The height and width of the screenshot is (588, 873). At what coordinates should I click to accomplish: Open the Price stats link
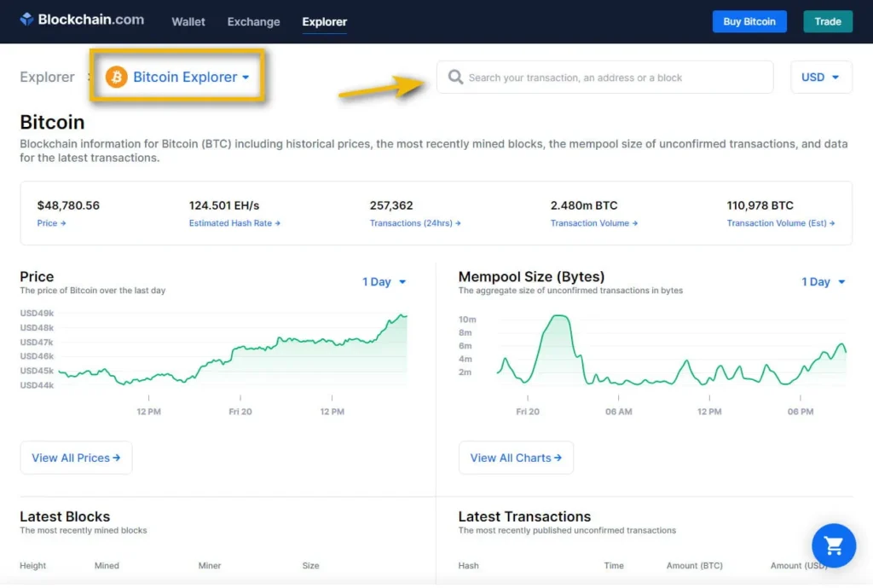pyautogui.click(x=51, y=223)
